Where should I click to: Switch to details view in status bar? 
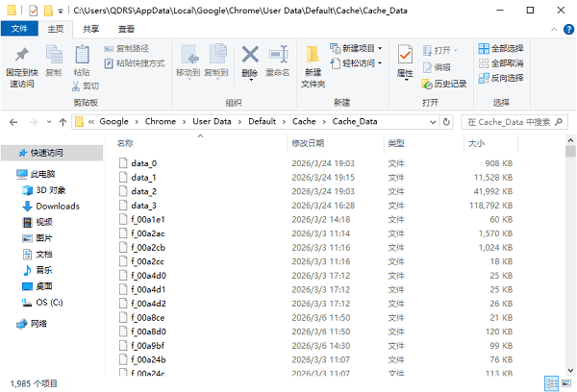pos(551,381)
